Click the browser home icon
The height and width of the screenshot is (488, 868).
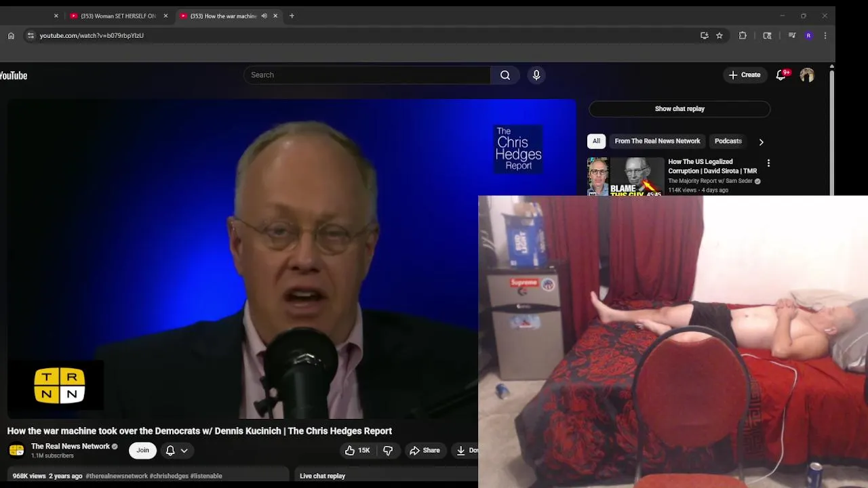(x=11, y=35)
